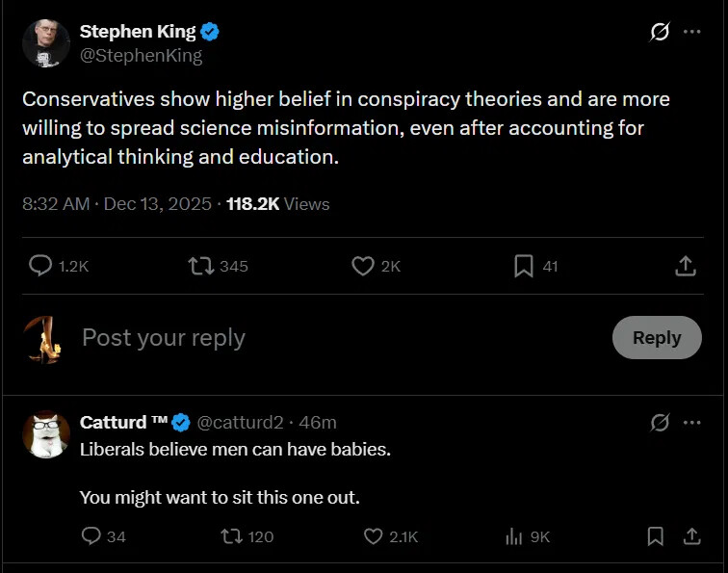Open more options menu on King's post

click(x=691, y=32)
